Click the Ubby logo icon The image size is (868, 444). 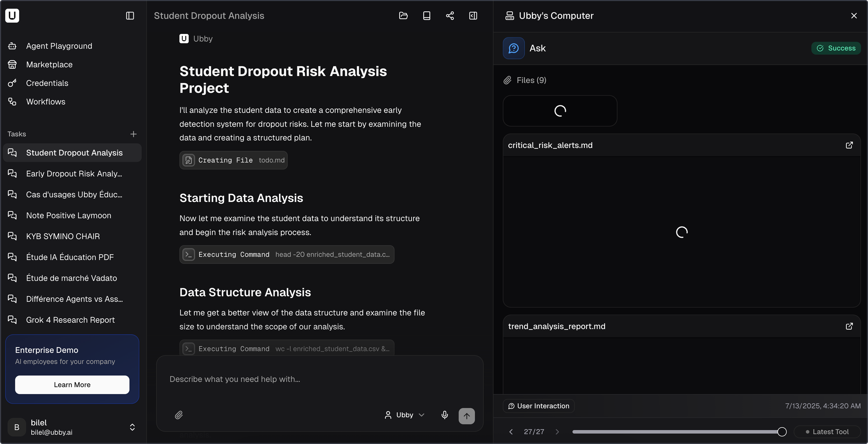(12, 16)
